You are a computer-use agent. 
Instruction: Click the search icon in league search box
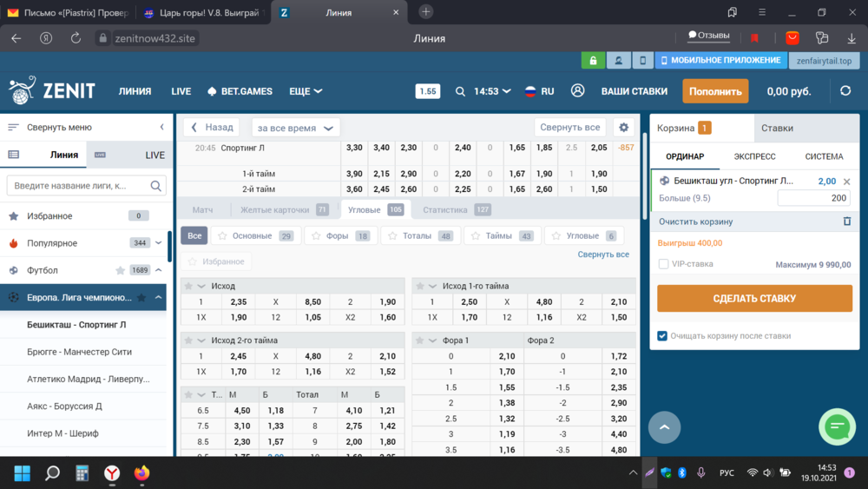coord(156,186)
